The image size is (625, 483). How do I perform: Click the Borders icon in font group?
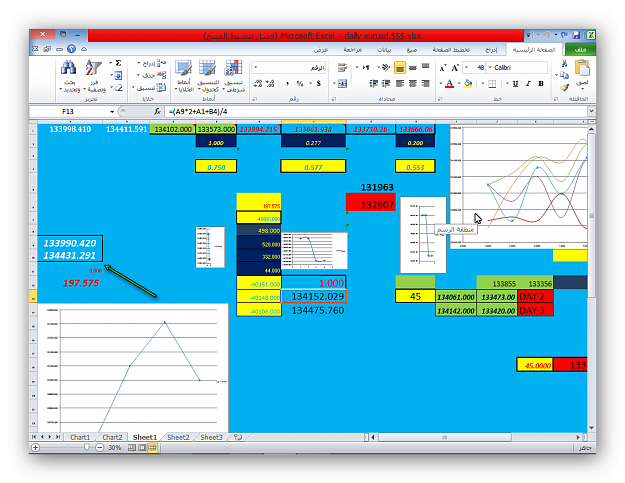[492, 84]
